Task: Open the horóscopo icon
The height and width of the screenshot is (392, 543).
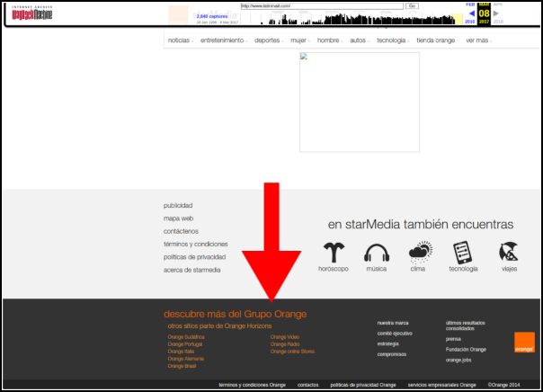Action: pyautogui.click(x=334, y=253)
